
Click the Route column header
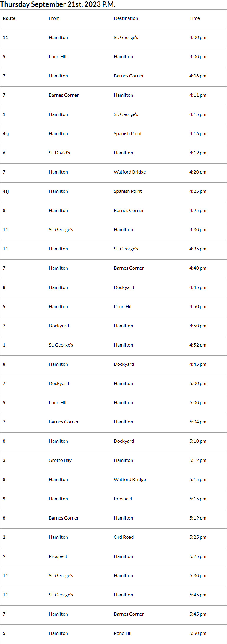pyautogui.click(x=9, y=18)
